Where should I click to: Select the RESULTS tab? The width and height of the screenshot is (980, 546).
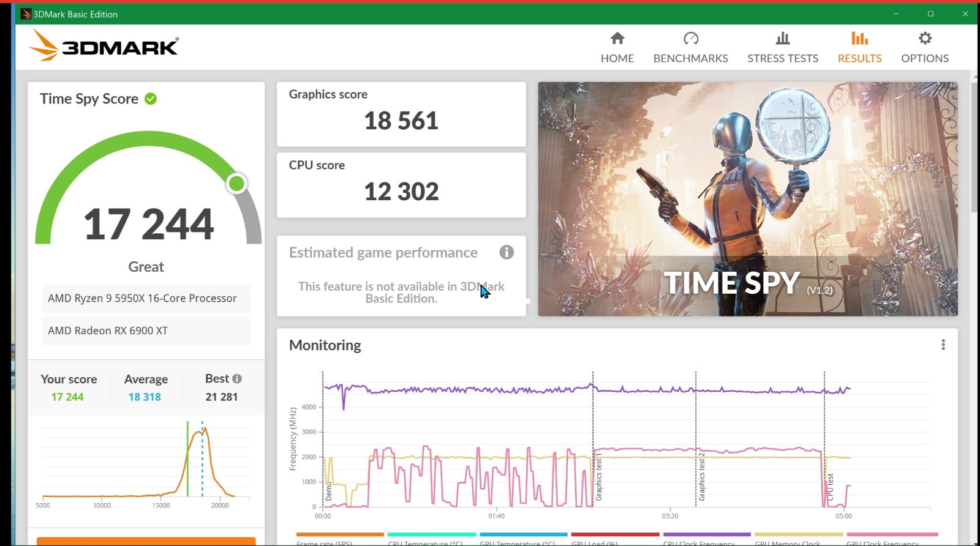[x=859, y=48]
